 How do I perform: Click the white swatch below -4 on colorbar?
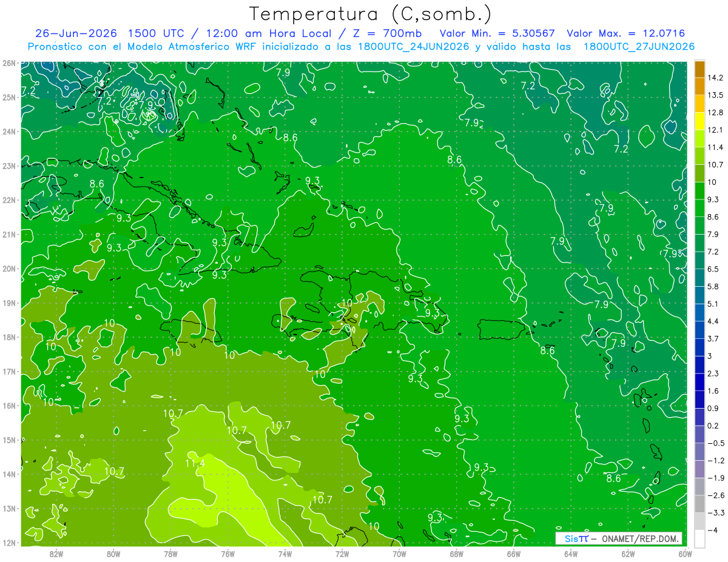pos(700,538)
